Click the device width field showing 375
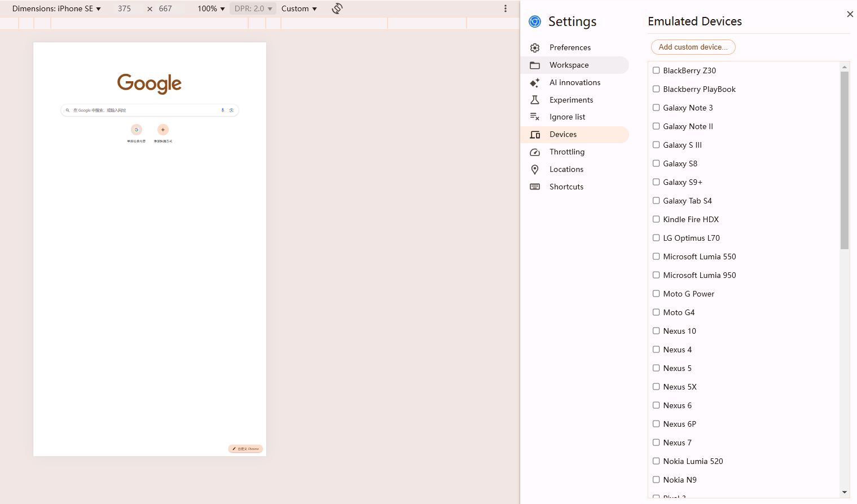 pyautogui.click(x=125, y=8)
